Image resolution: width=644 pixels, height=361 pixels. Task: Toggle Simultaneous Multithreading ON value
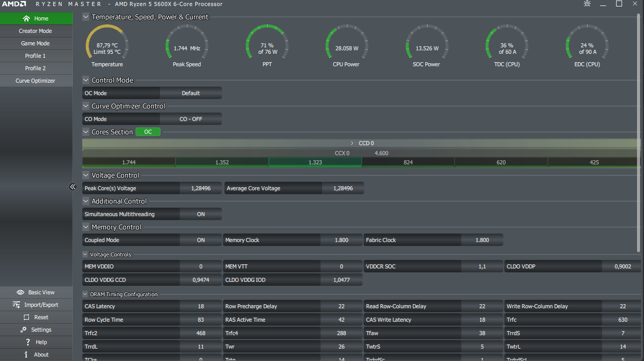[201, 214]
